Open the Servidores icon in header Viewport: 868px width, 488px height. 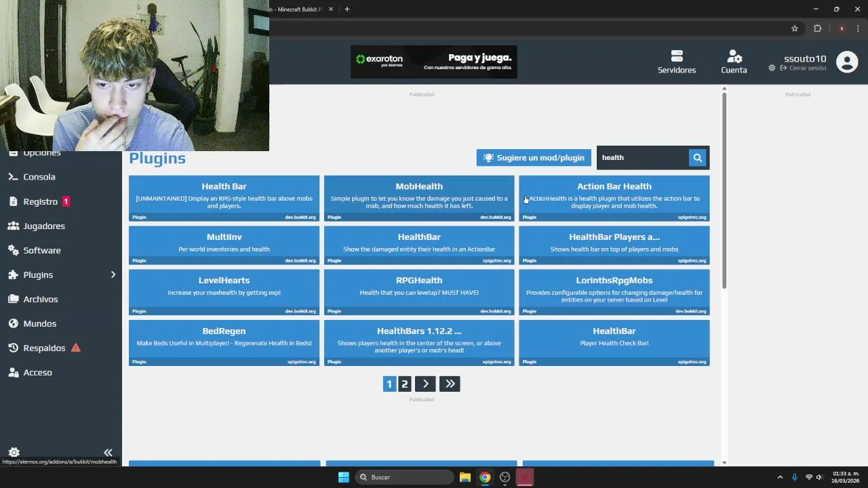pyautogui.click(x=676, y=56)
